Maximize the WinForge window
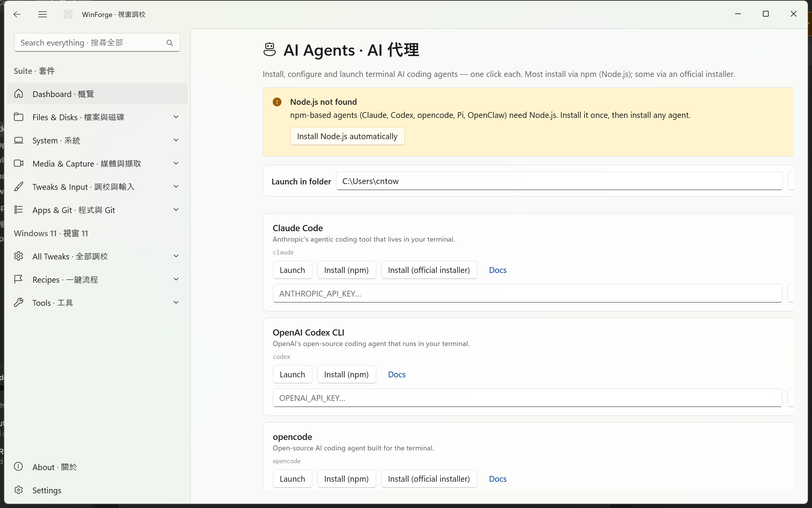 (766, 14)
